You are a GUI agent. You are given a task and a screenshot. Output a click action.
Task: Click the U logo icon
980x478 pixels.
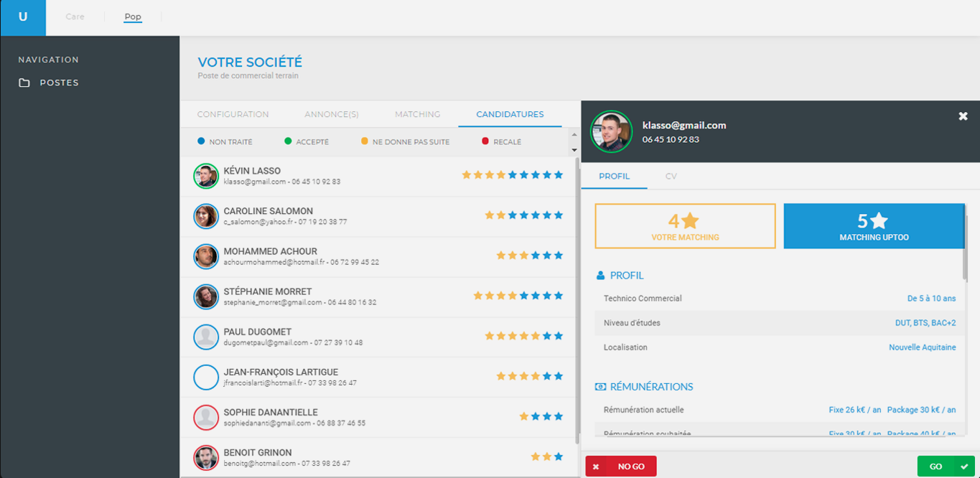(x=23, y=17)
